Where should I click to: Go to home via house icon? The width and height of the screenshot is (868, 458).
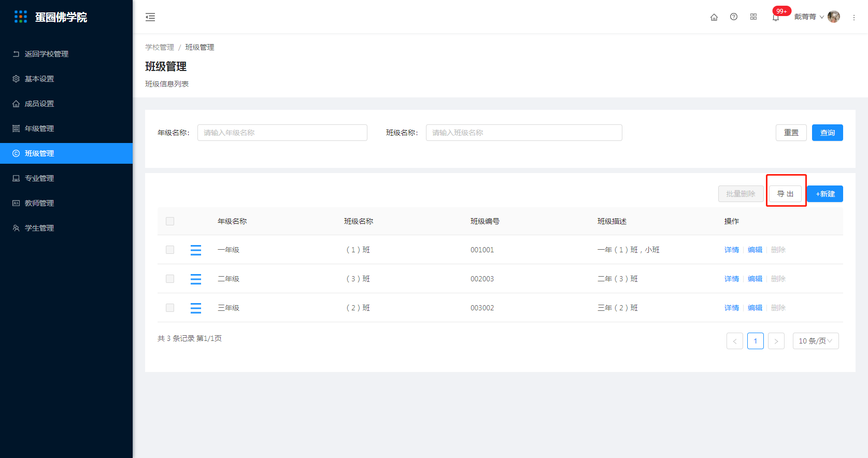pos(714,17)
